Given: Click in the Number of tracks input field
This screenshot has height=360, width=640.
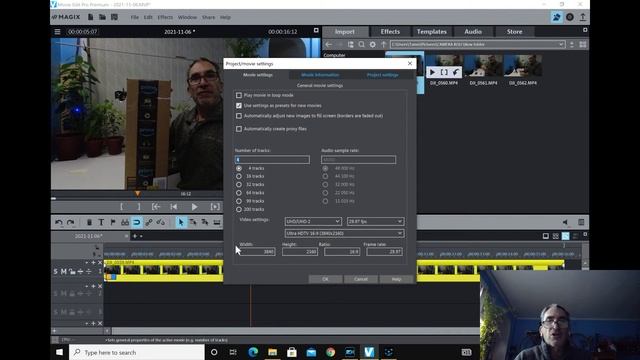Looking at the screenshot, I should [x=272, y=160].
